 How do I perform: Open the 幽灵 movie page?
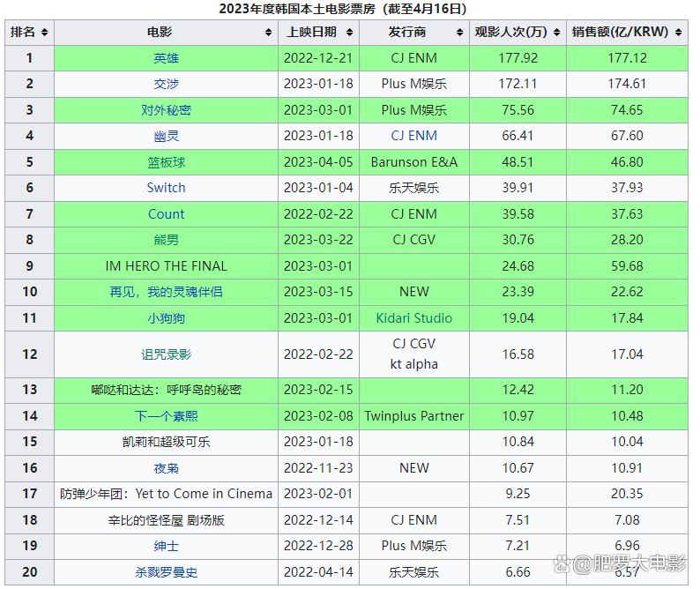(166, 136)
